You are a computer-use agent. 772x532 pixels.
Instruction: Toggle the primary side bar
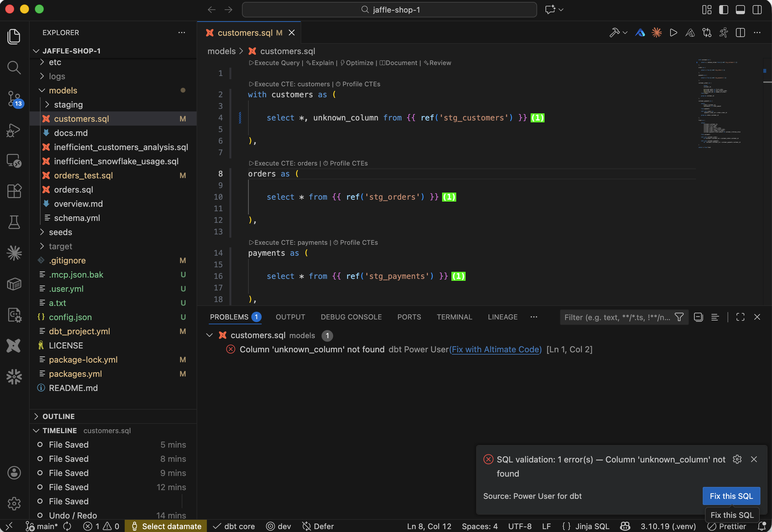pyautogui.click(x=723, y=10)
